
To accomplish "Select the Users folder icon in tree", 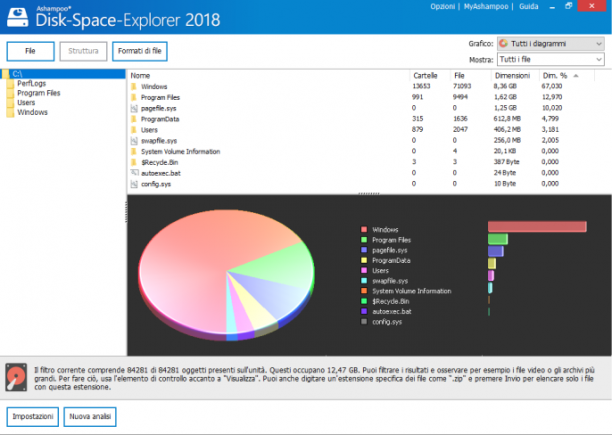I will pyautogui.click(x=11, y=103).
